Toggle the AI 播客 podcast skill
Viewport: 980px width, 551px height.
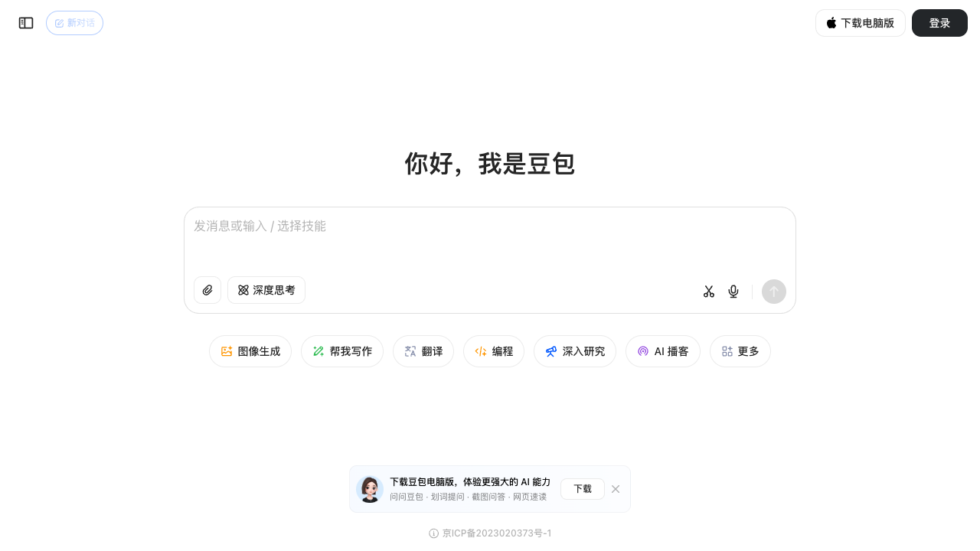[x=662, y=351]
